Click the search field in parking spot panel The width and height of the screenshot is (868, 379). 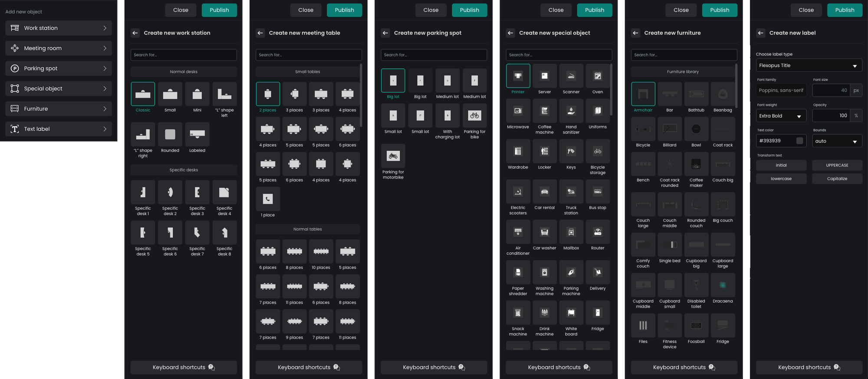pyautogui.click(x=434, y=55)
